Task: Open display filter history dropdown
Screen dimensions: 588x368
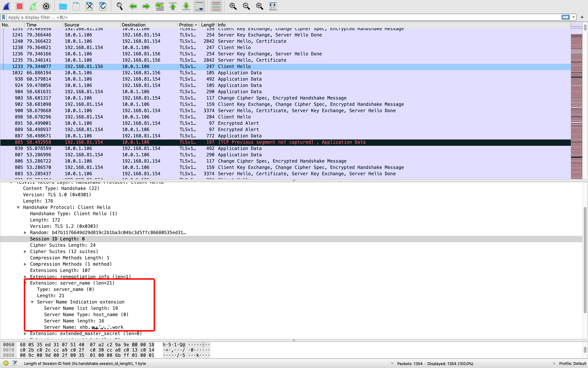Action: 574,17
